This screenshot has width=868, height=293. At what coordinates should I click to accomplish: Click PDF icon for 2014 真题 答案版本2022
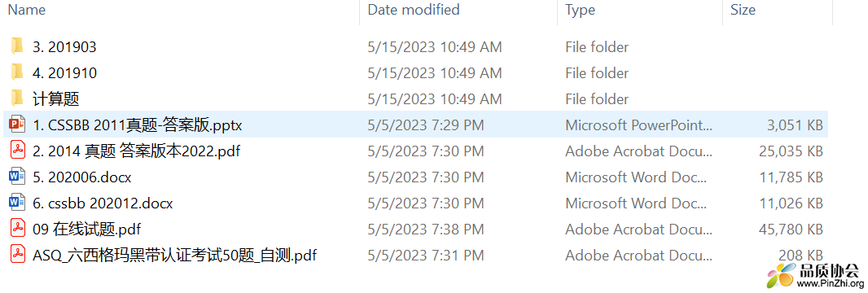coord(19,151)
